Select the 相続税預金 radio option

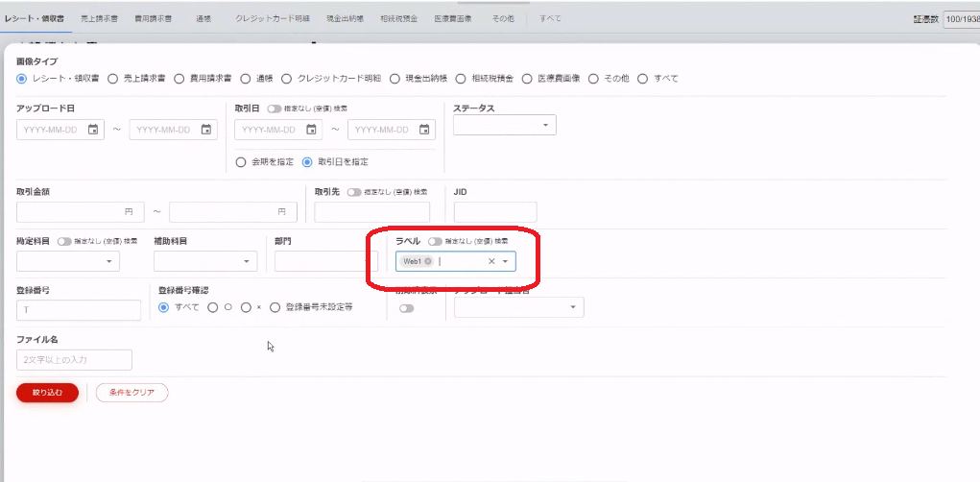[461, 79]
